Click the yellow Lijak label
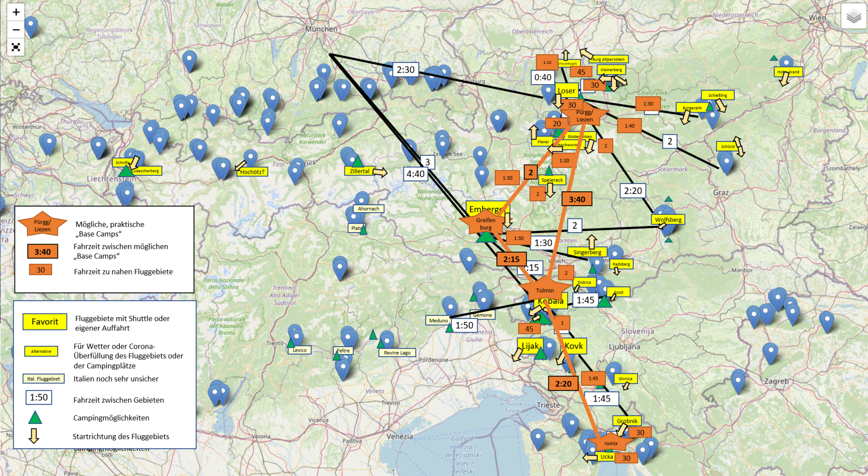The height and width of the screenshot is (476, 868). click(529, 346)
